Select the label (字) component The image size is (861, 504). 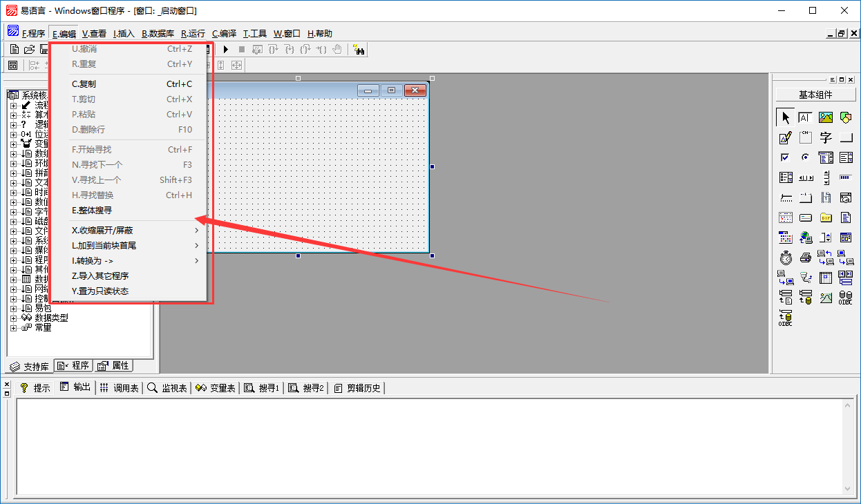point(826,137)
